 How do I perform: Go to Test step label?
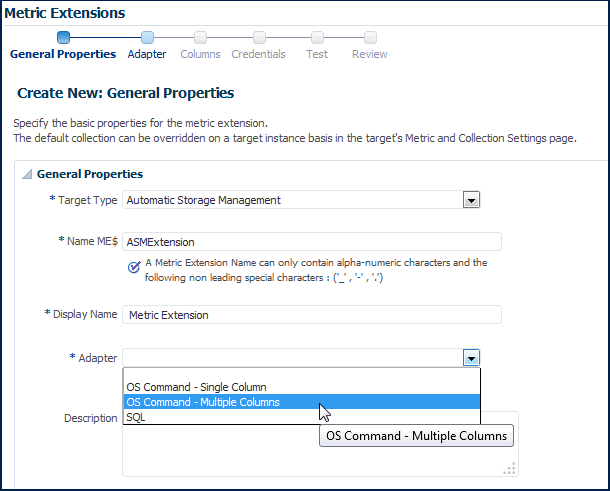(x=317, y=54)
